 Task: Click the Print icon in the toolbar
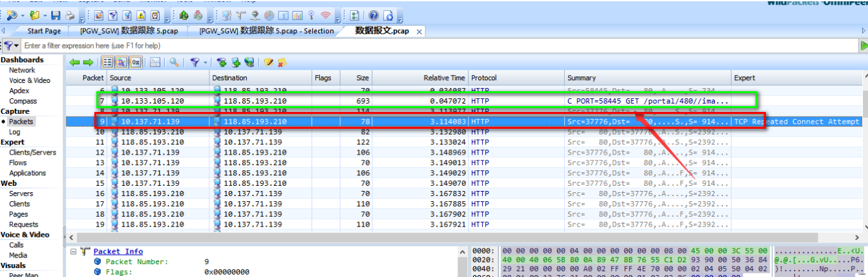pos(69,16)
